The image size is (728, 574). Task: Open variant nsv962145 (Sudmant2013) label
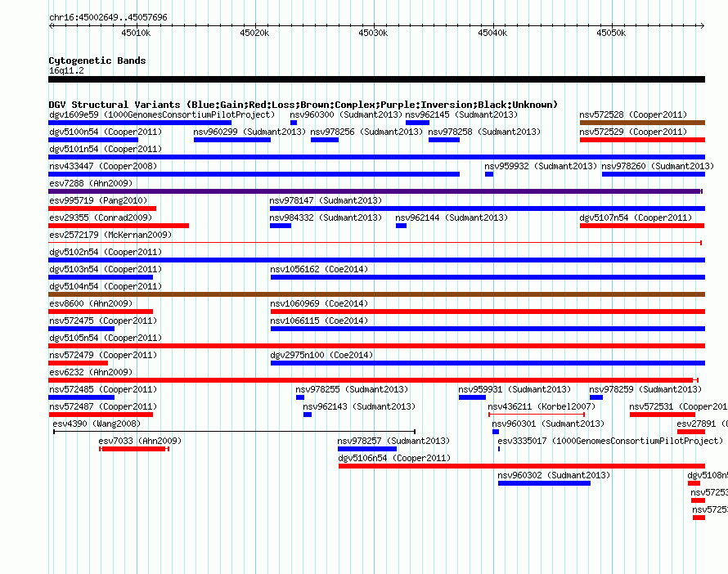461,114
